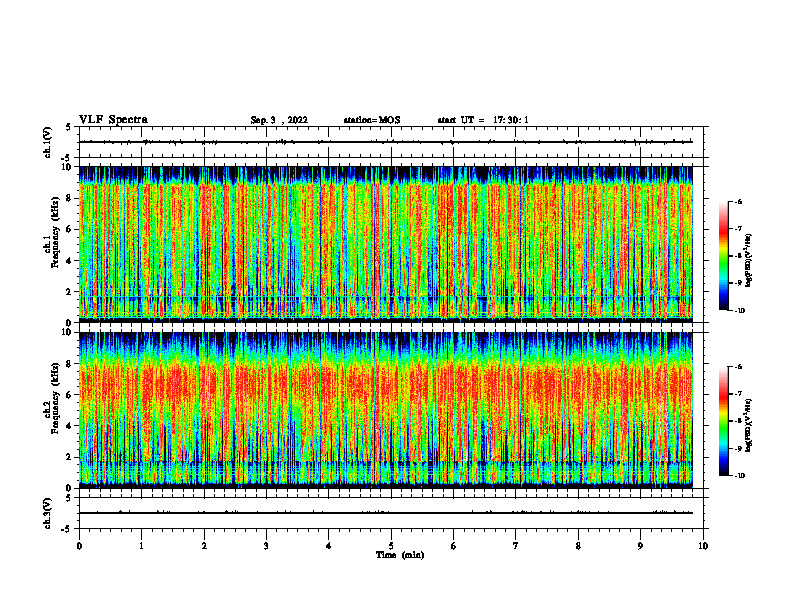Click the "-5" tick on ch.1(V) axis

[67, 159]
